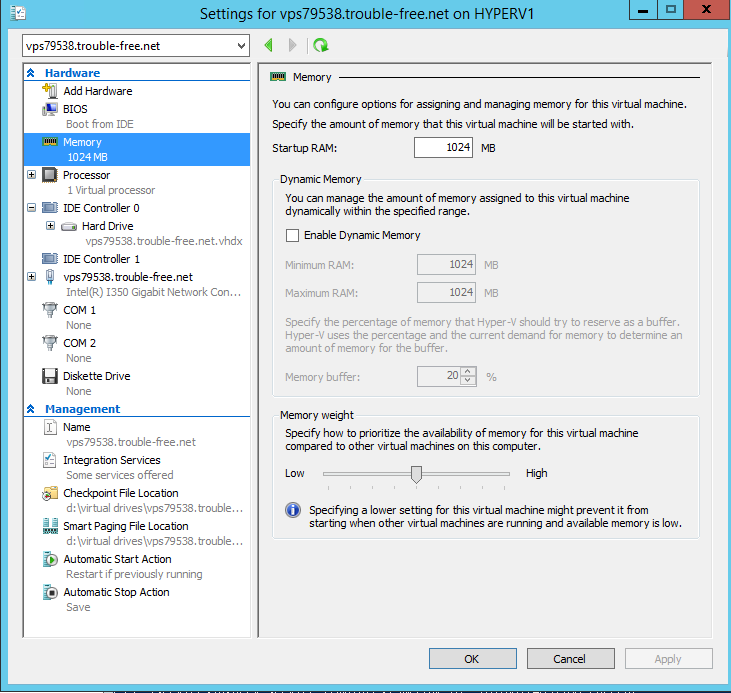The width and height of the screenshot is (731, 693).
Task: Click the COM 2 port icon
Action: click(x=50, y=343)
